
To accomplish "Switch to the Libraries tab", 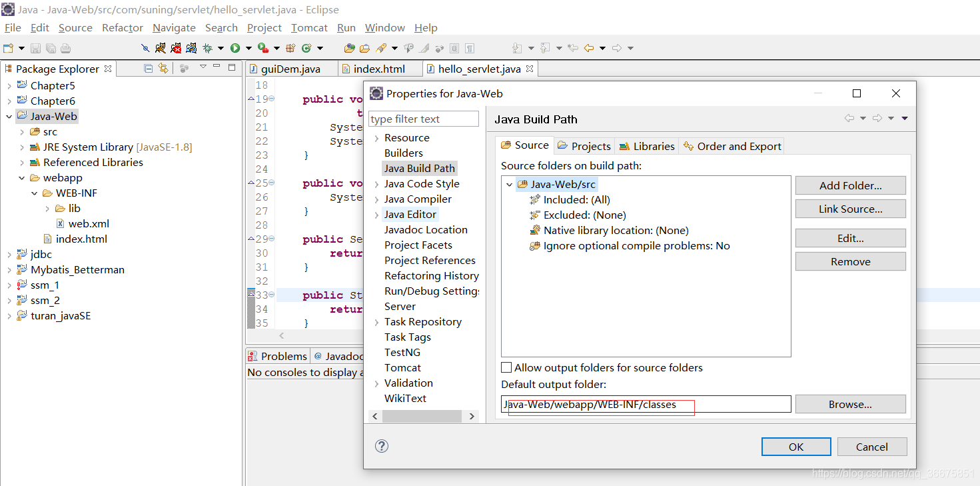I will [x=647, y=146].
